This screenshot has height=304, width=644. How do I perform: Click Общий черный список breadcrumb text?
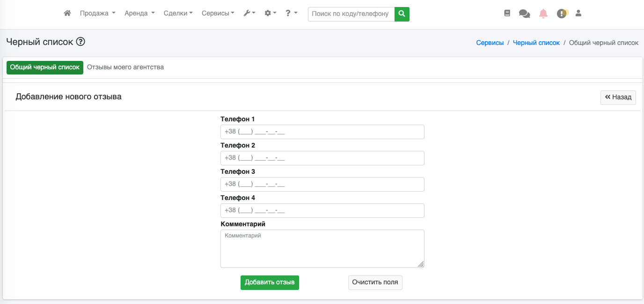pyautogui.click(x=604, y=43)
